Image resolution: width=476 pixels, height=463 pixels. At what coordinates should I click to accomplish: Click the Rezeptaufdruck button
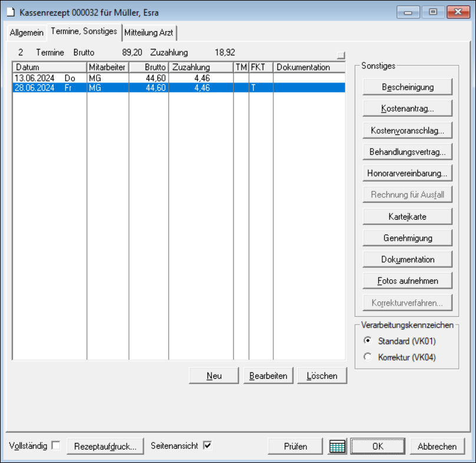[105, 446]
